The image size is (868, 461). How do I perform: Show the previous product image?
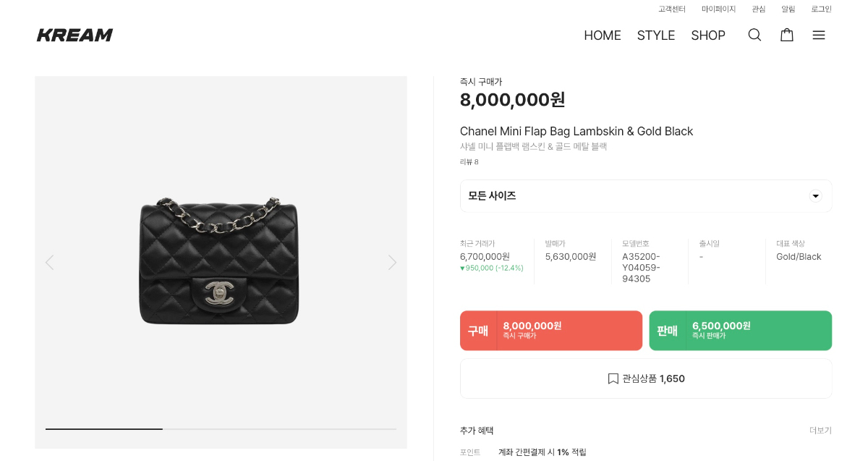[49, 262]
